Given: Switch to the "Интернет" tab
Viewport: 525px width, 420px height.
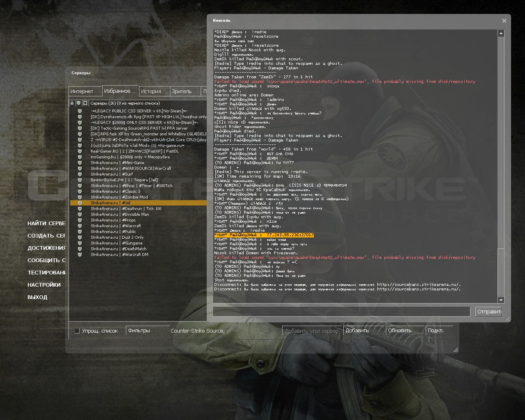Looking at the screenshot, I should [x=82, y=91].
